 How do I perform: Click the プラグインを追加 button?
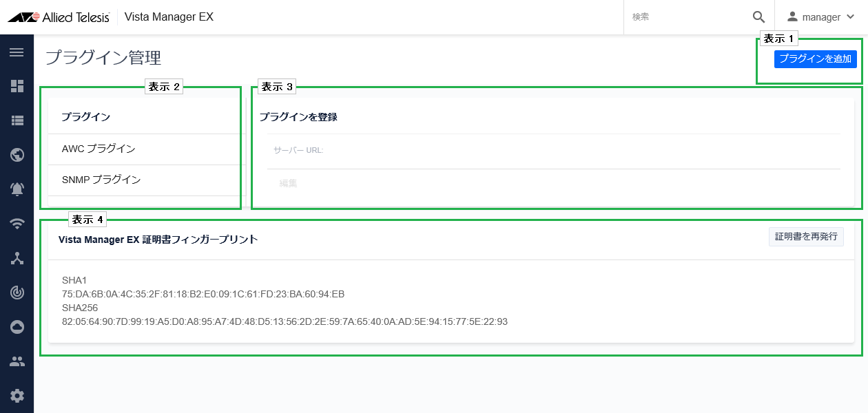(816, 59)
